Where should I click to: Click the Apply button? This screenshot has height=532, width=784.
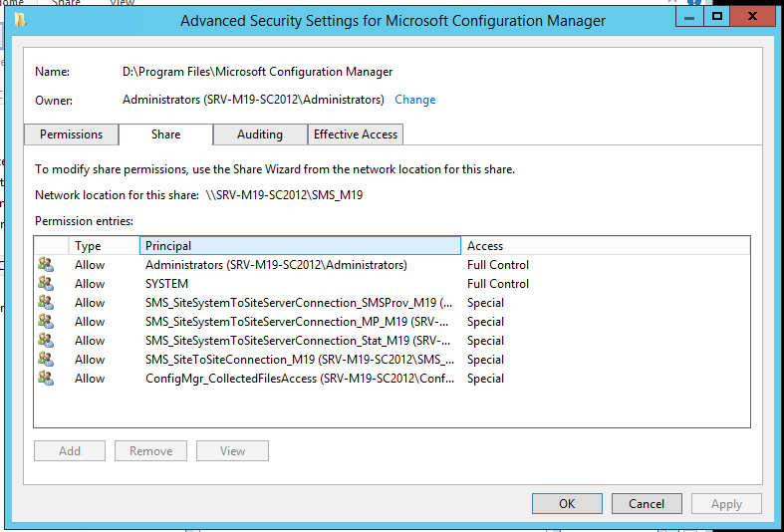click(726, 503)
